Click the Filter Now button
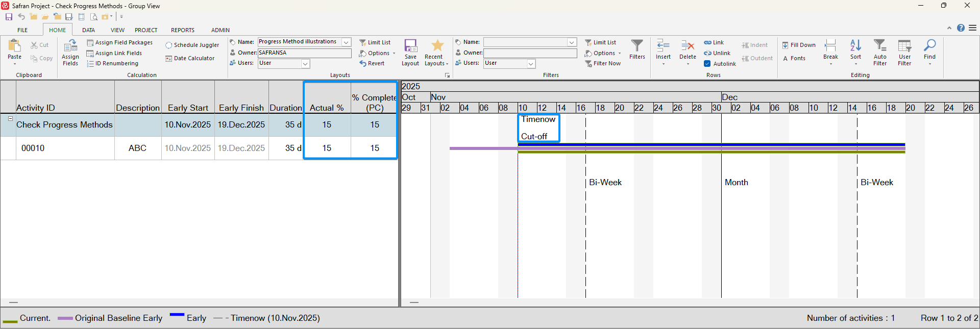980x329 pixels. (603, 64)
